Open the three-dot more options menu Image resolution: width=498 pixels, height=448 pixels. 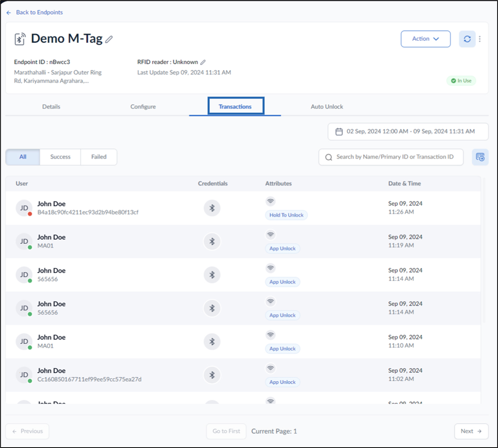[x=480, y=39]
